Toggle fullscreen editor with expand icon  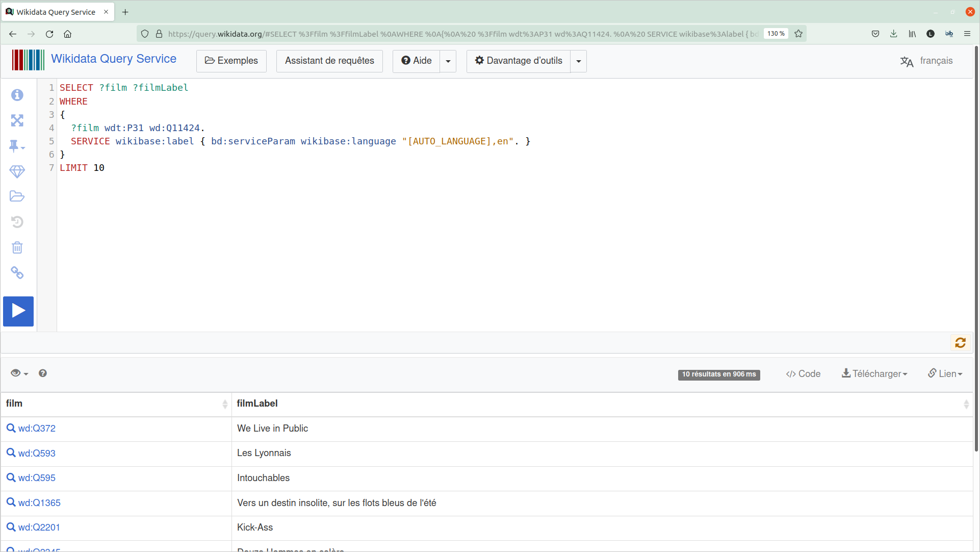(17, 120)
